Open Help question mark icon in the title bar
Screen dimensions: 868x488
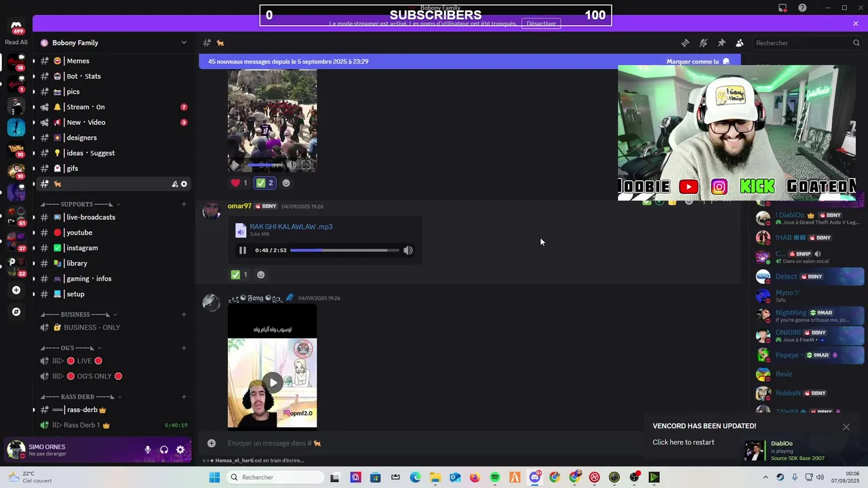click(x=803, y=8)
